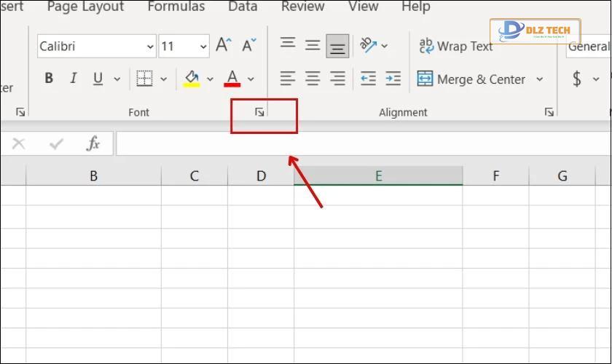Open font size 11 dropdown
The width and height of the screenshot is (612, 364).
pyautogui.click(x=203, y=47)
